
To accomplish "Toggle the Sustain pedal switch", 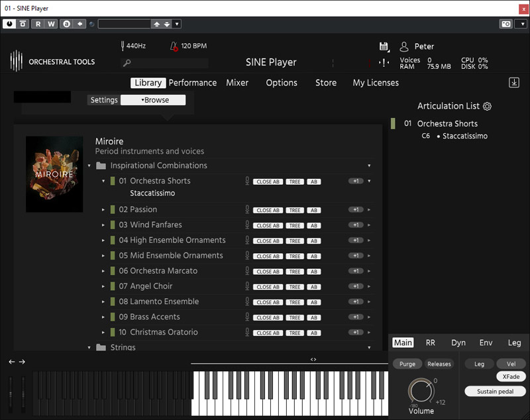I will 495,392.
